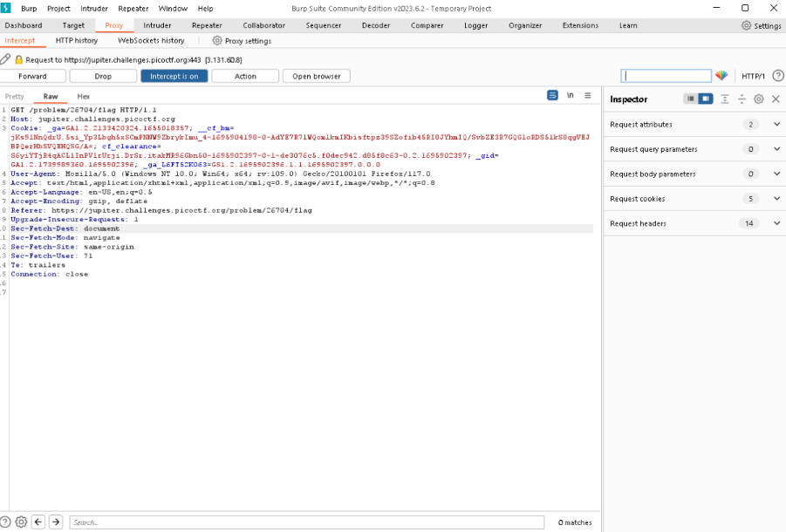
Task: Toggle show non-printable characters (\n) button
Action: pyautogui.click(x=571, y=96)
